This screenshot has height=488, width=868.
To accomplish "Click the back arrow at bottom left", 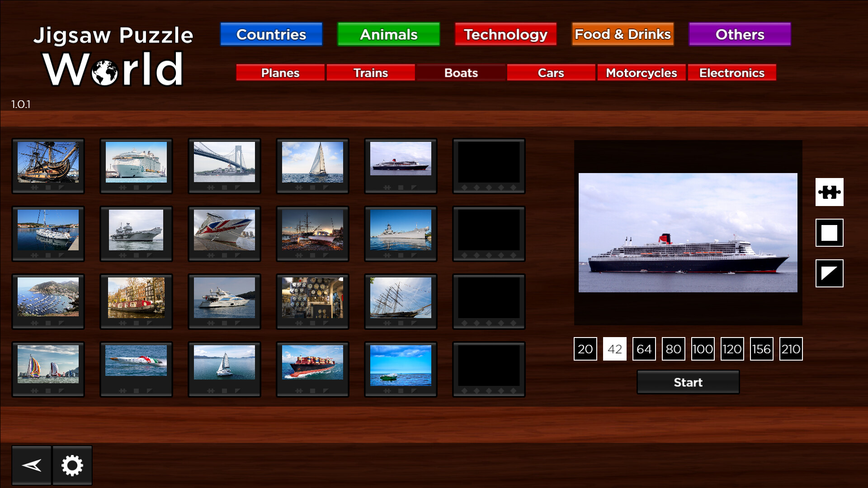I will point(32,465).
